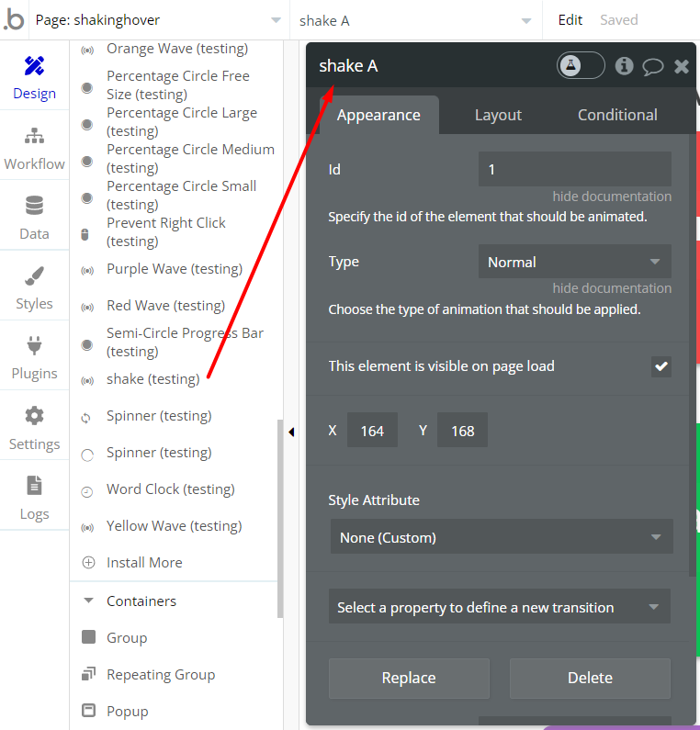Image resolution: width=700 pixels, height=730 pixels.
Task: Open the Style Attribute None (Custom) dropdown
Action: 502,537
